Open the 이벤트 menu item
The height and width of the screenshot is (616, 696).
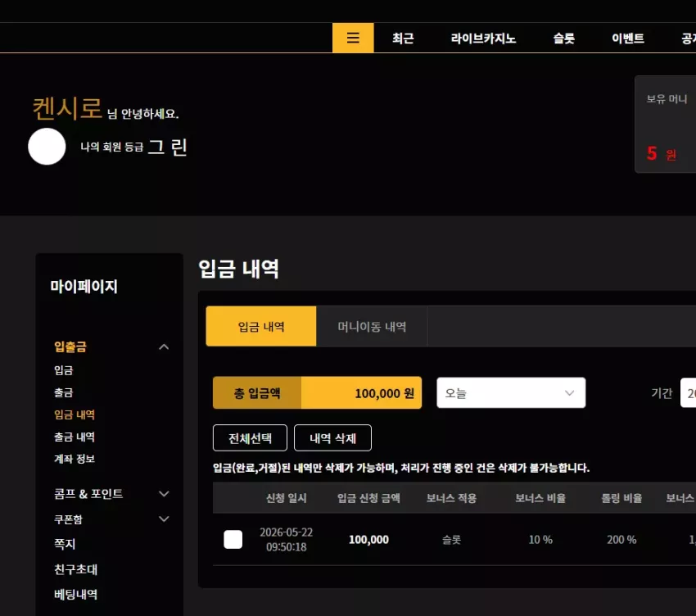(628, 38)
